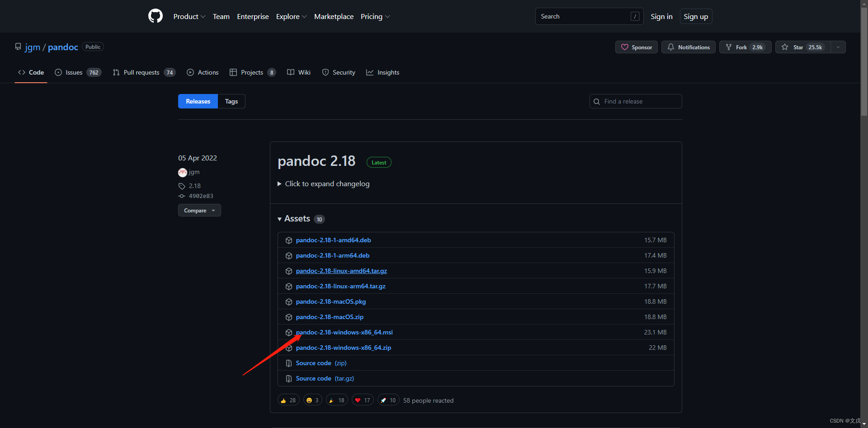This screenshot has height=428, width=868.
Task: Toggle the heart reaction with 17
Action: tap(363, 400)
